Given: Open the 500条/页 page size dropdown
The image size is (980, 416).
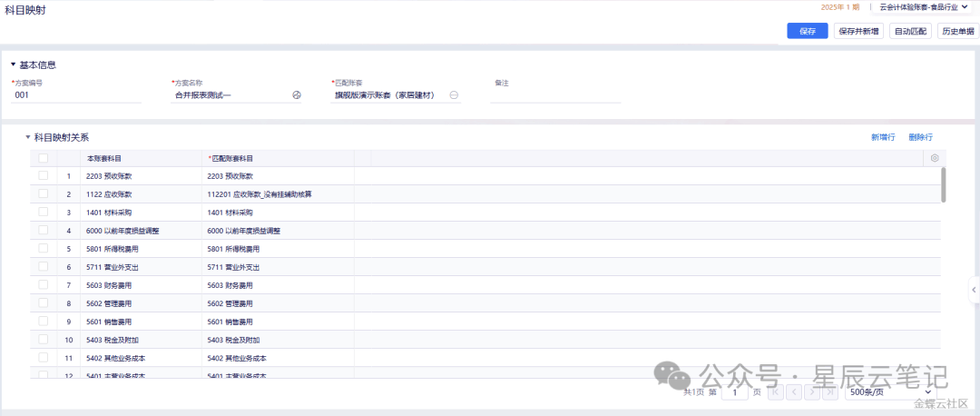Looking at the screenshot, I should pyautogui.click(x=889, y=392).
